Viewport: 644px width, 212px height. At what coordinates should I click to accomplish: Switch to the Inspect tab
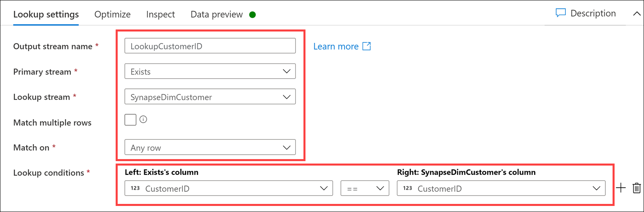[160, 15]
